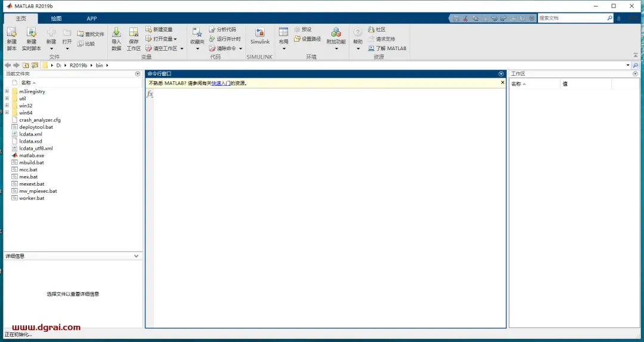The width and height of the screenshot is (644, 342).
Task: Click 分析代码 (Analyze Code)
Action: [x=222, y=29]
